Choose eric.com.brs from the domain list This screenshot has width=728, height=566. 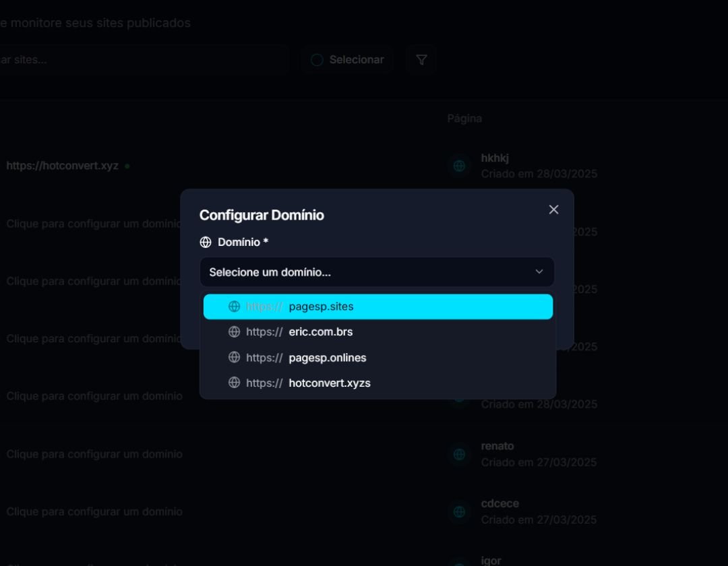[377, 332]
